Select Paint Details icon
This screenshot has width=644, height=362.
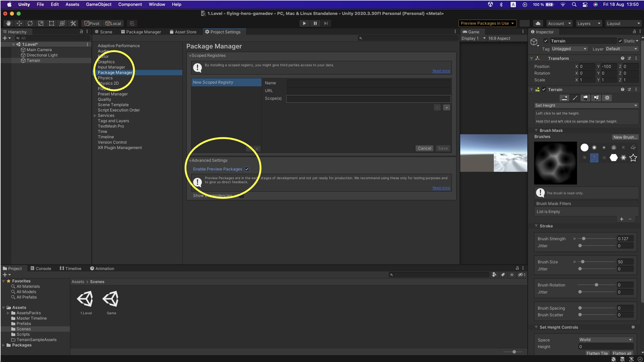point(596,98)
